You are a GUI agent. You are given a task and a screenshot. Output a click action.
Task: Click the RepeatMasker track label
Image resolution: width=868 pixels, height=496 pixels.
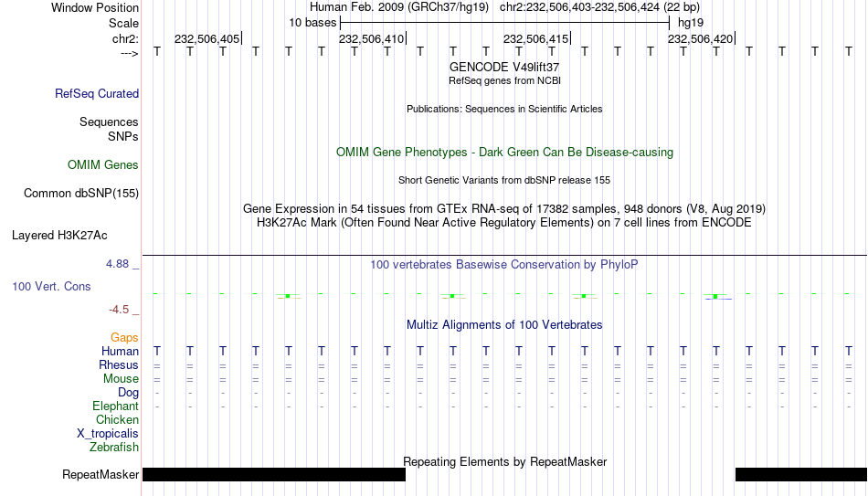click(x=101, y=474)
